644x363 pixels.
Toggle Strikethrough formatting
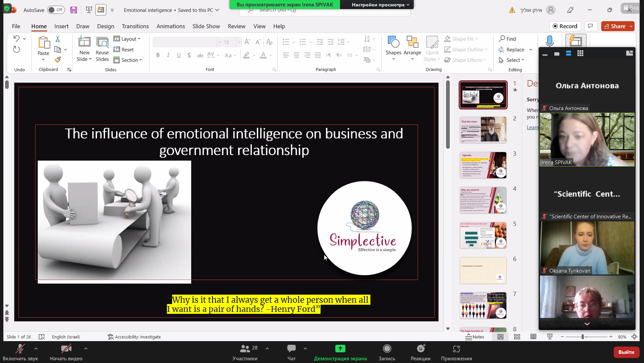tap(200, 55)
